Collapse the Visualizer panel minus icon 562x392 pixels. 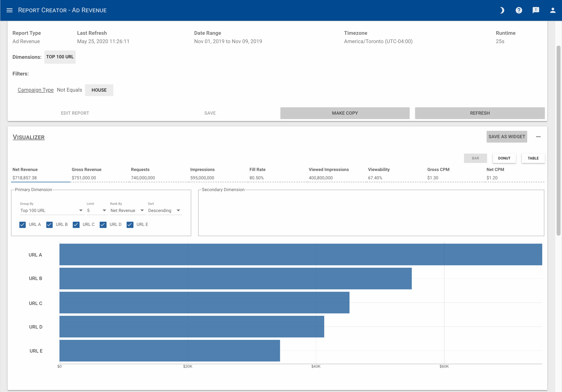(x=538, y=137)
